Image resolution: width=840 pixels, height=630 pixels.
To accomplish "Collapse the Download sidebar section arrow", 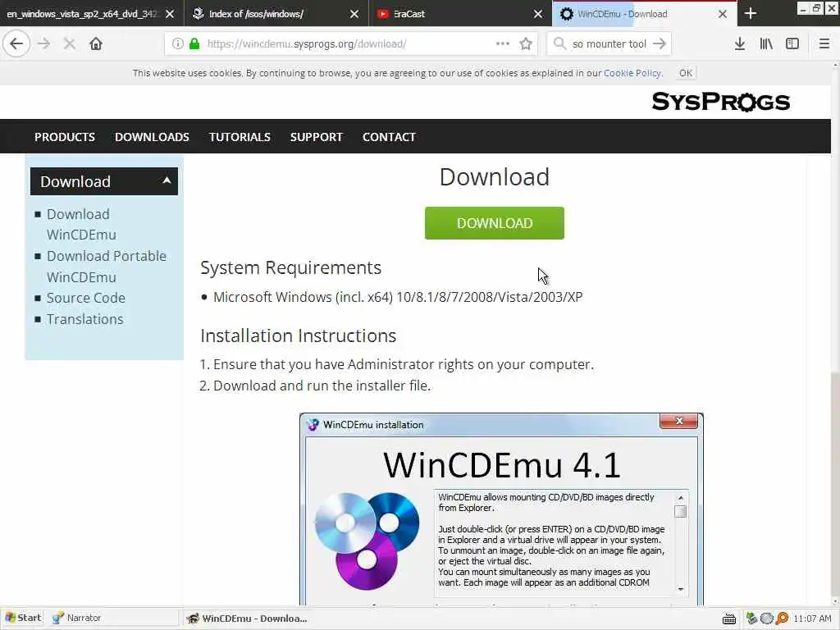I will point(167,180).
